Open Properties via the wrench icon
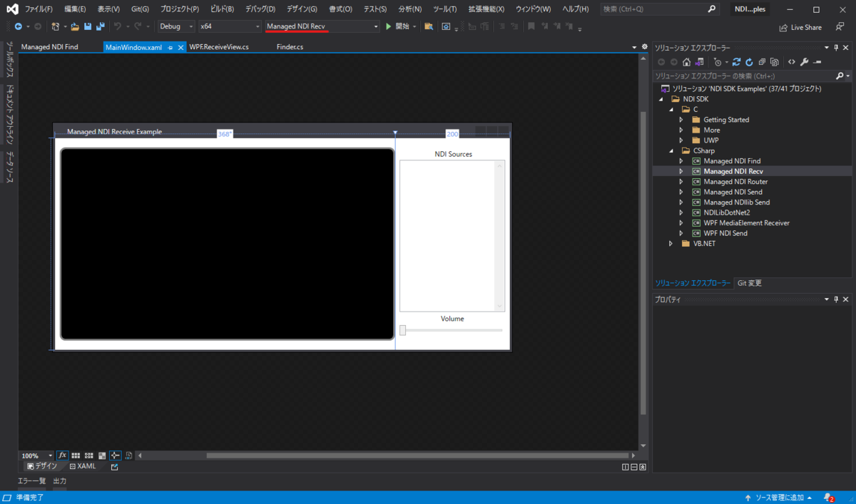The height and width of the screenshot is (504, 856). point(805,62)
